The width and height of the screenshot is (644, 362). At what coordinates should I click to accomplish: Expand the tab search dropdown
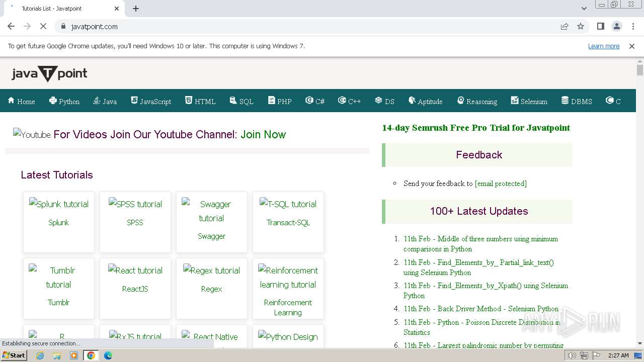coord(584,9)
